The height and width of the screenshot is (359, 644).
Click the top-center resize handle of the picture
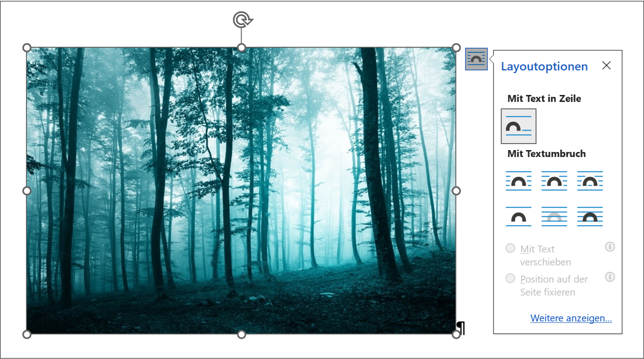pyautogui.click(x=242, y=48)
